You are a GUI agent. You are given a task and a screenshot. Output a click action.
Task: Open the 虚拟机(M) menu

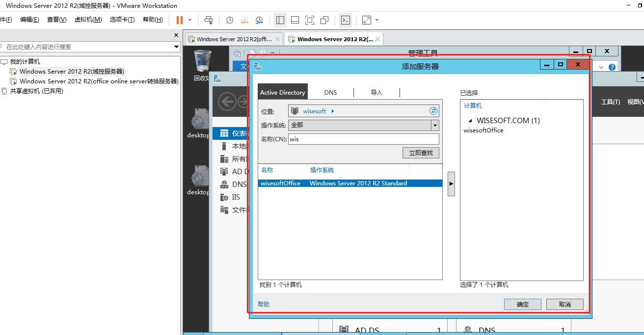(x=88, y=20)
